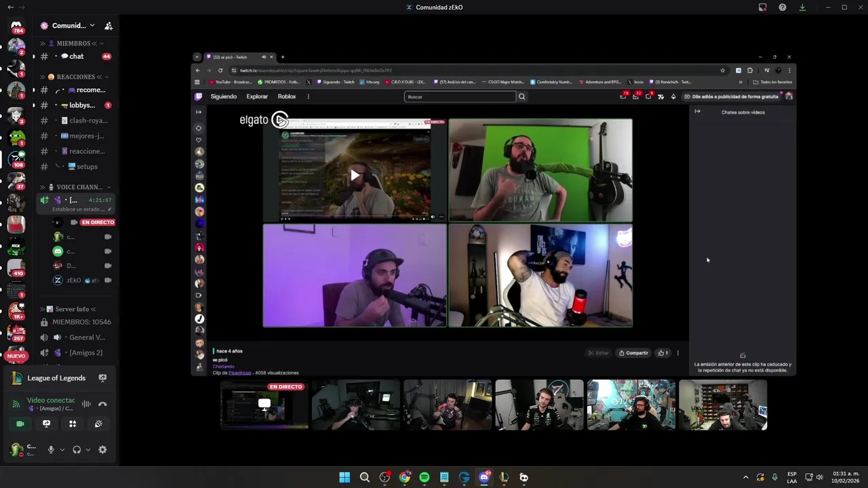868x488 pixels.
Task: Open server icon with 410 badge
Action: pos(16,268)
